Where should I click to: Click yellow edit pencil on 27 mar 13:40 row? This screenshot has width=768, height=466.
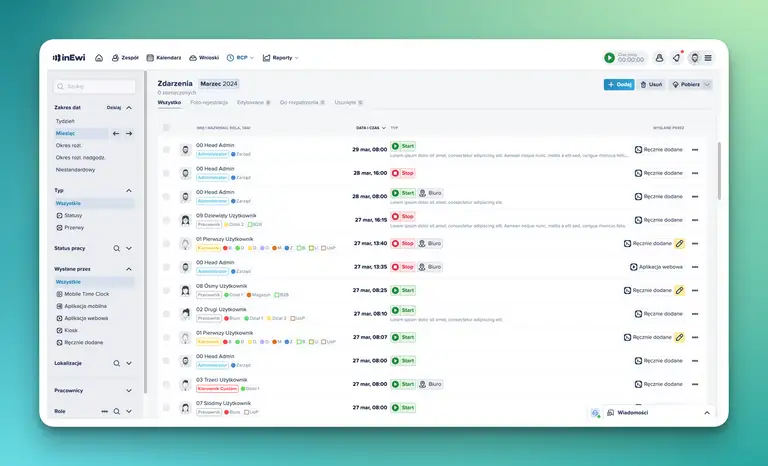[679, 243]
